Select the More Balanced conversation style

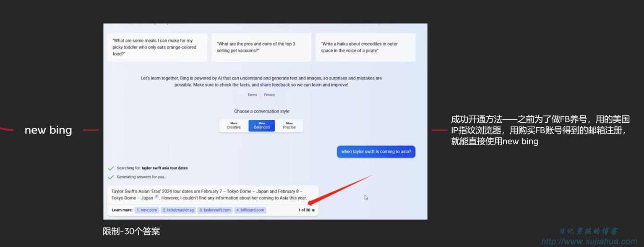[x=262, y=126]
